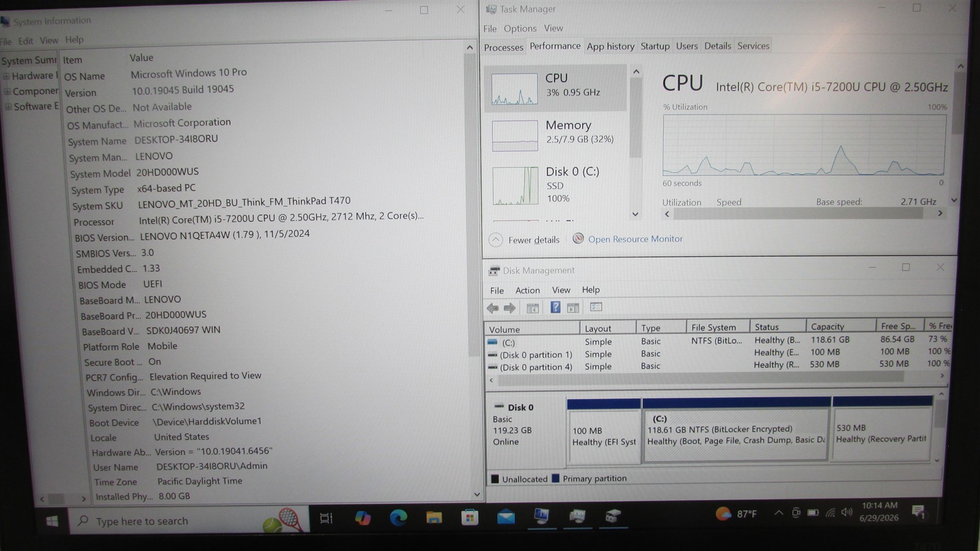Click scroll-right arrow under the CPU details
This screenshot has height=551, width=980.
pyautogui.click(x=940, y=213)
